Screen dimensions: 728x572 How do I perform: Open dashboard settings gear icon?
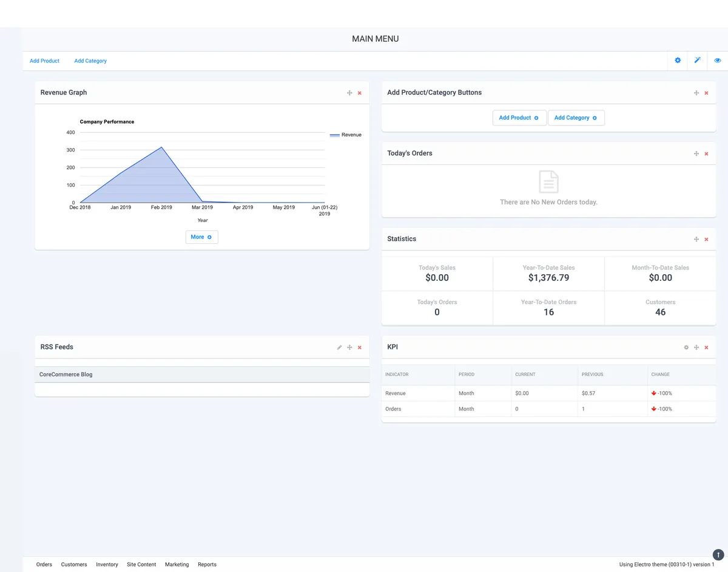click(x=678, y=61)
